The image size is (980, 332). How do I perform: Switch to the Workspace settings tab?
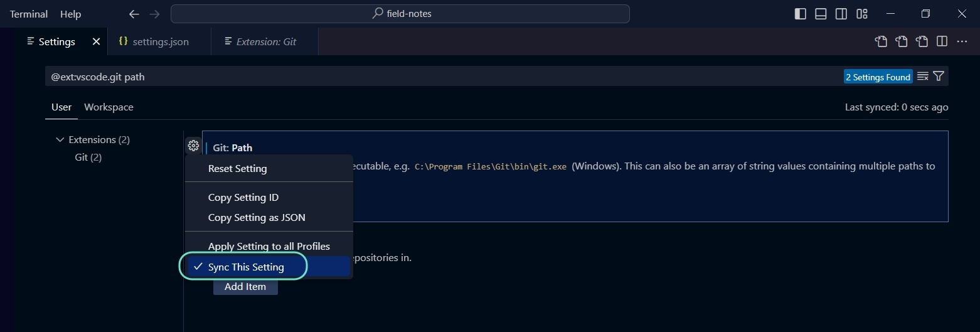click(x=109, y=107)
